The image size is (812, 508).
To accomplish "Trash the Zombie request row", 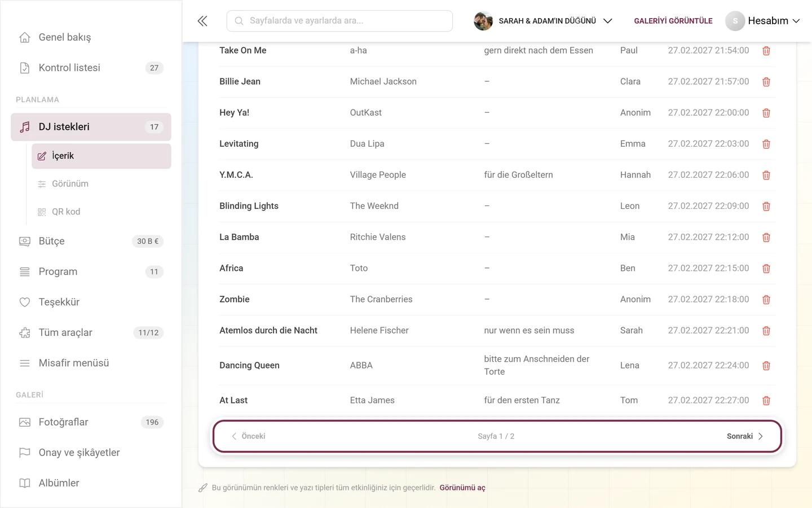I will click(766, 300).
